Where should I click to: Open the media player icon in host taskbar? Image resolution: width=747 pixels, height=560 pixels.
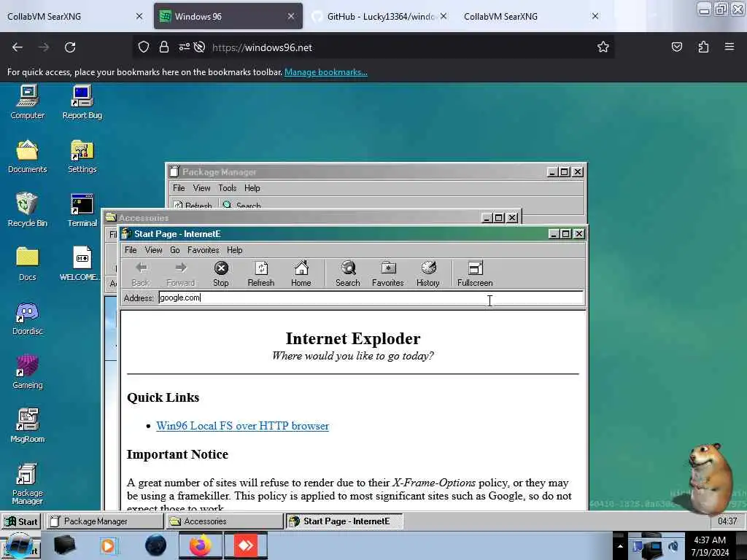108,545
